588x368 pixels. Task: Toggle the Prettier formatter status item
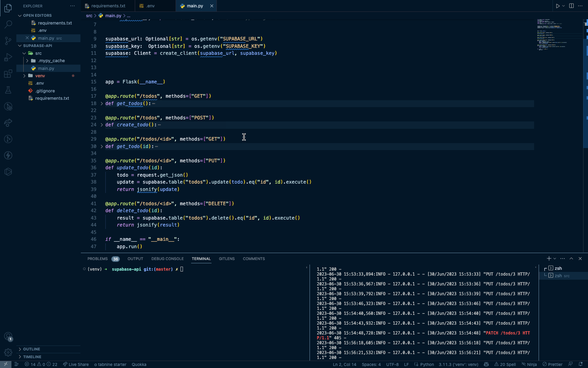[552, 364]
